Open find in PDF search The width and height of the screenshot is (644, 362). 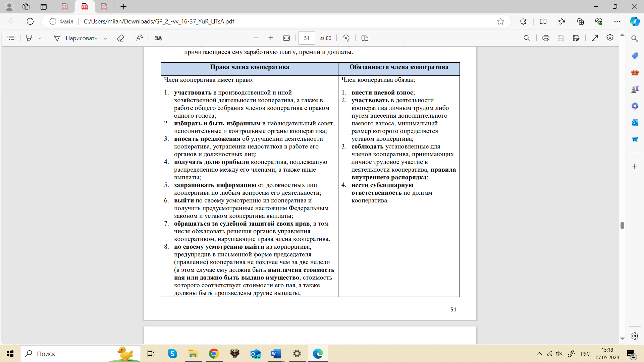(527, 38)
